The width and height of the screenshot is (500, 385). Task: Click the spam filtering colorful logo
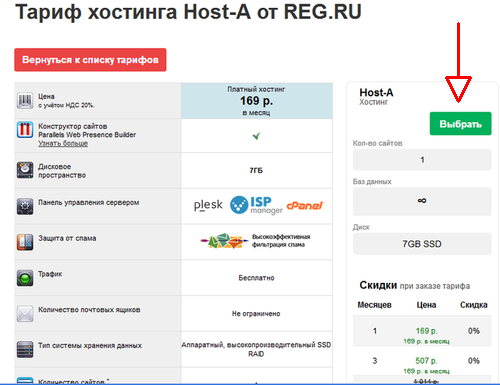tap(224, 241)
